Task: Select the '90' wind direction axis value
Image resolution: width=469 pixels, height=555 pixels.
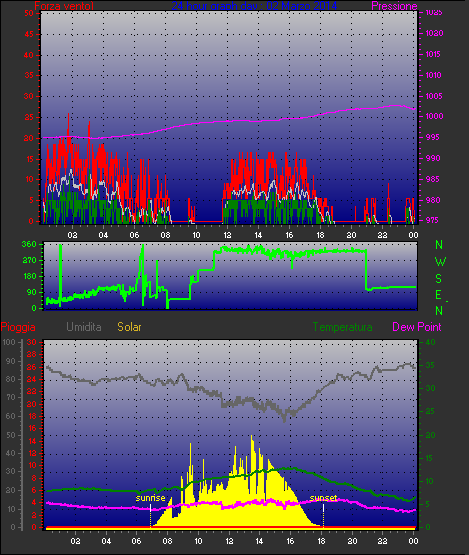Action: (32, 292)
